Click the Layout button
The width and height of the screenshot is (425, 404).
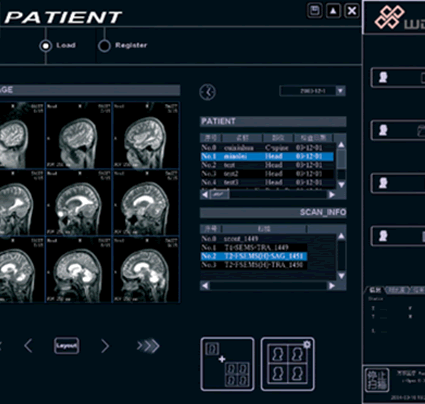(x=66, y=346)
